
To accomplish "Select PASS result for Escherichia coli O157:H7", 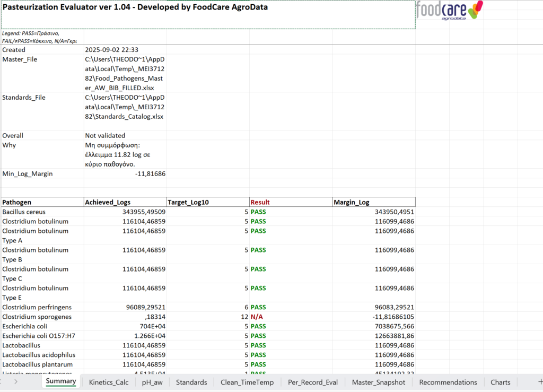I will click(291, 336).
